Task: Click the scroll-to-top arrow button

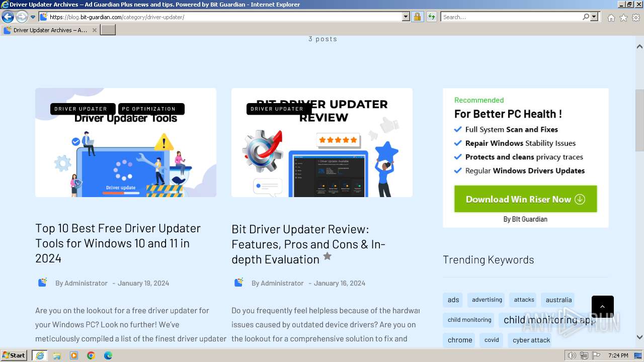Action: pos(603,307)
